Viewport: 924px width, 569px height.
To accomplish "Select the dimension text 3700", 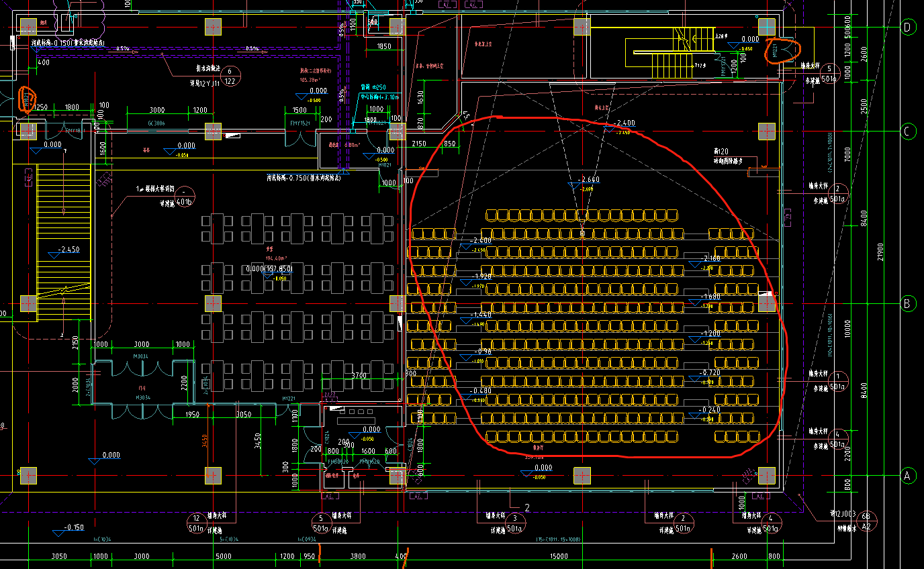I will pos(360,376).
